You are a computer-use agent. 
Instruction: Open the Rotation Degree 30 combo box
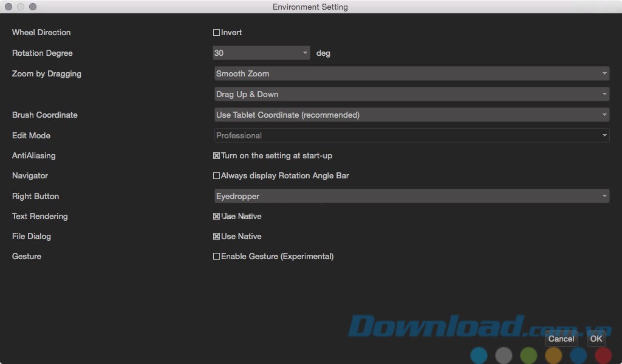(261, 53)
